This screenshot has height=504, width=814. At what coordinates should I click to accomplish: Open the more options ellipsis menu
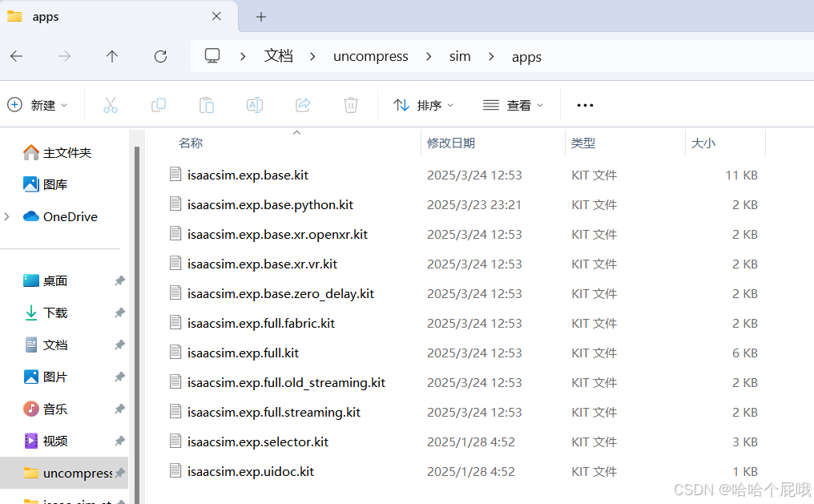pyautogui.click(x=585, y=106)
